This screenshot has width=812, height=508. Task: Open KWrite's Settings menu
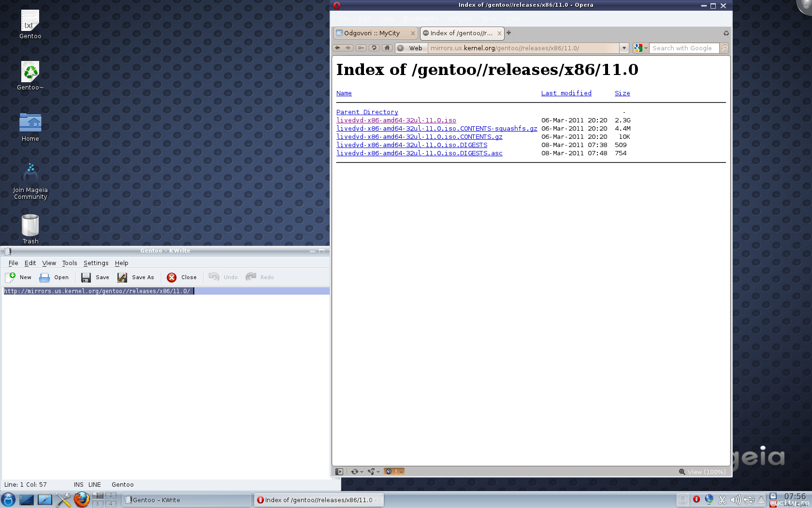[x=96, y=263]
